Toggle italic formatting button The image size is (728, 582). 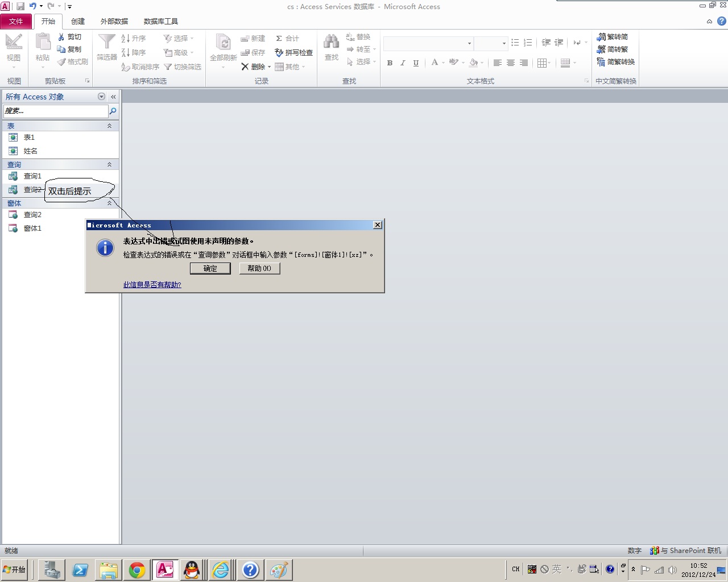point(403,63)
